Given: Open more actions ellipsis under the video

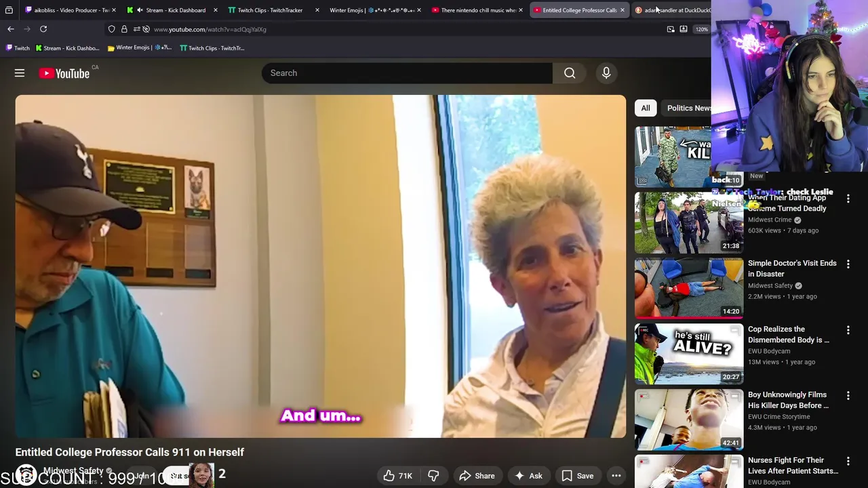Looking at the screenshot, I should click(x=616, y=476).
